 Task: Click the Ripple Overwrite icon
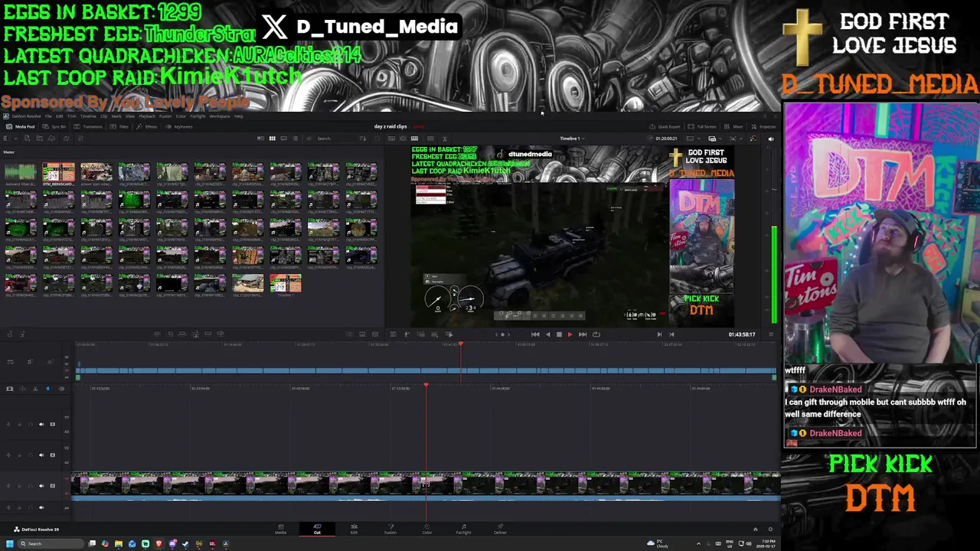[x=182, y=334]
